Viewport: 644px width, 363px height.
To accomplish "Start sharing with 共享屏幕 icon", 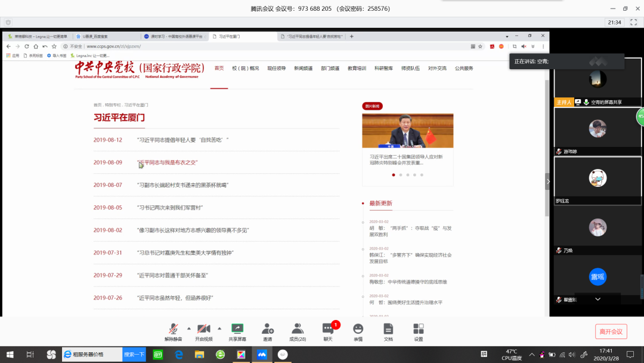I will pyautogui.click(x=237, y=329).
